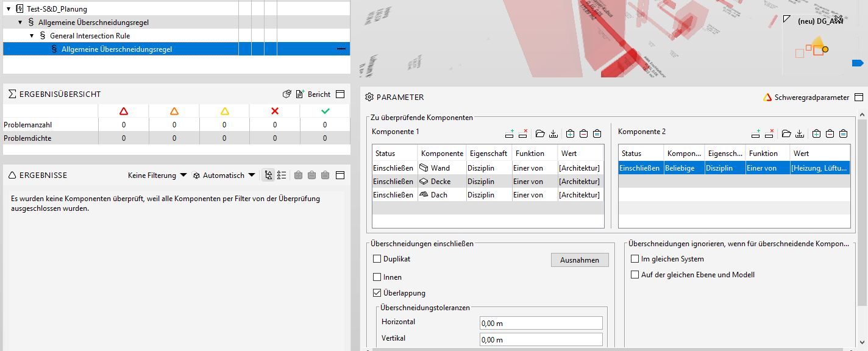Delete the selected row in Komponente 1
The image size is (868, 351).
click(524, 133)
